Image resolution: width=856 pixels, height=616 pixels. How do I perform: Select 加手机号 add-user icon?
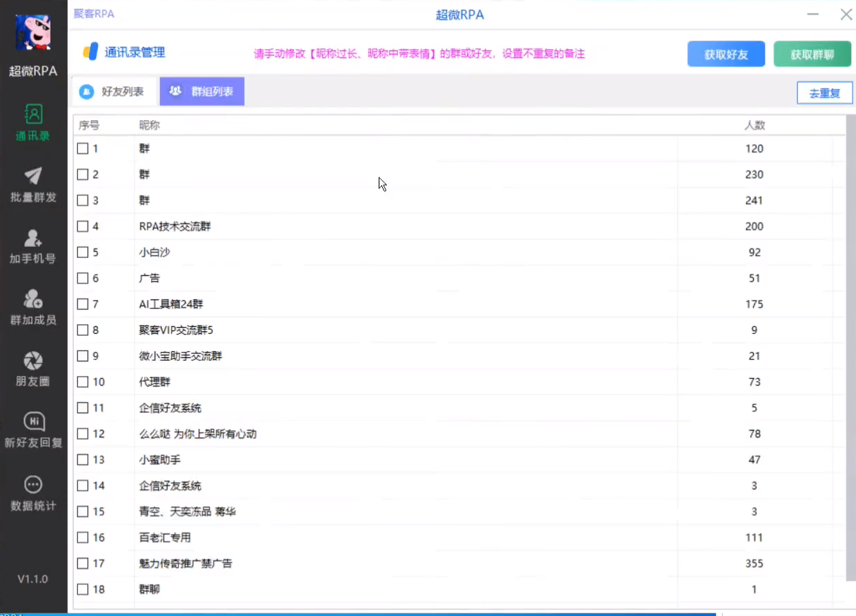tap(33, 238)
